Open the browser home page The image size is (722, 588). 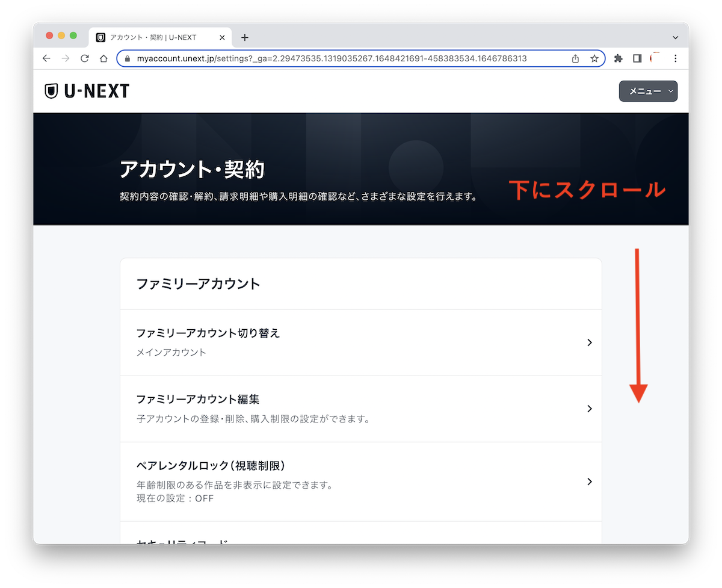coord(103,58)
